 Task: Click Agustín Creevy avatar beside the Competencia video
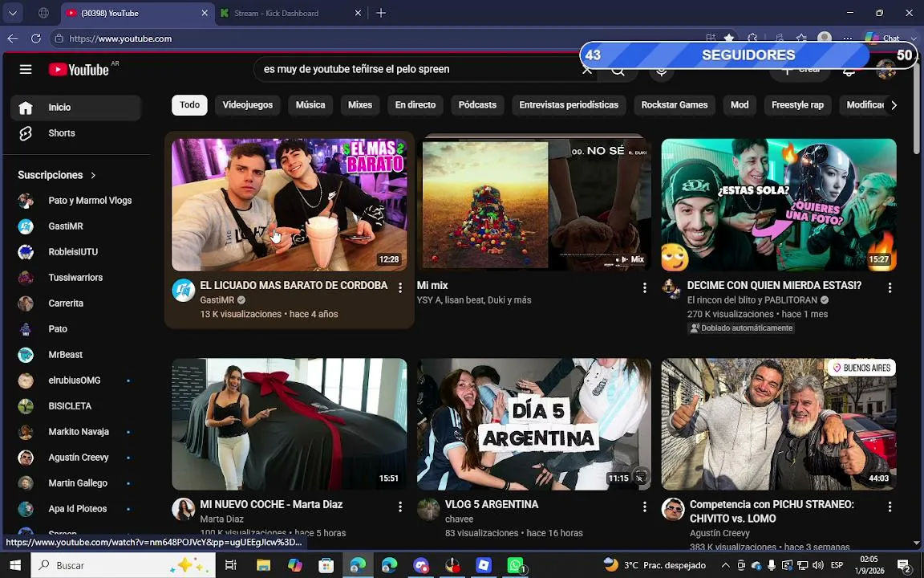pos(672,509)
